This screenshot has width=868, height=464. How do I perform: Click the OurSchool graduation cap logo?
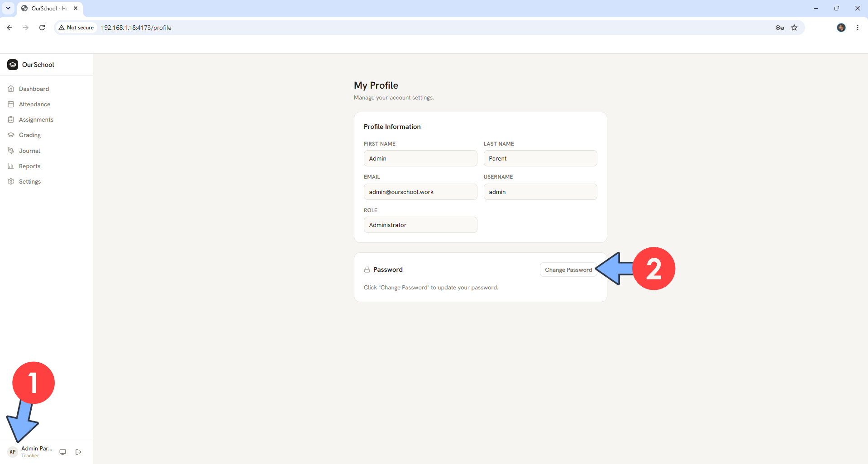coord(13,65)
